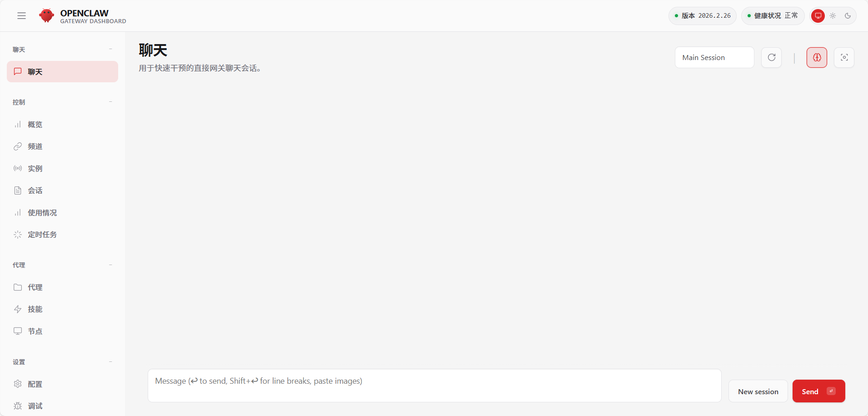Image resolution: width=868 pixels, height=416 pixels.
Task: Open 定时任务 scheduled tasks
Action: [x=63, y=235]
